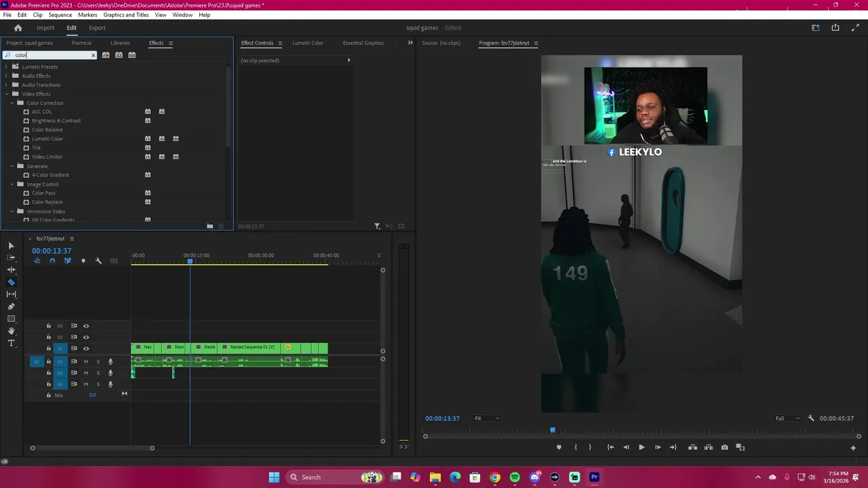The height and width of the screenshot is (488, 868).
Task: Click Extract button in Program monitor
Action: click(x=709, y=447)
